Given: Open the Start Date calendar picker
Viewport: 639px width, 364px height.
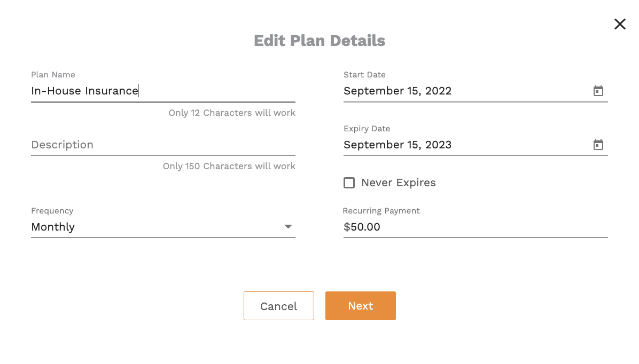Looking at the screenshot, I should point(598,91).
